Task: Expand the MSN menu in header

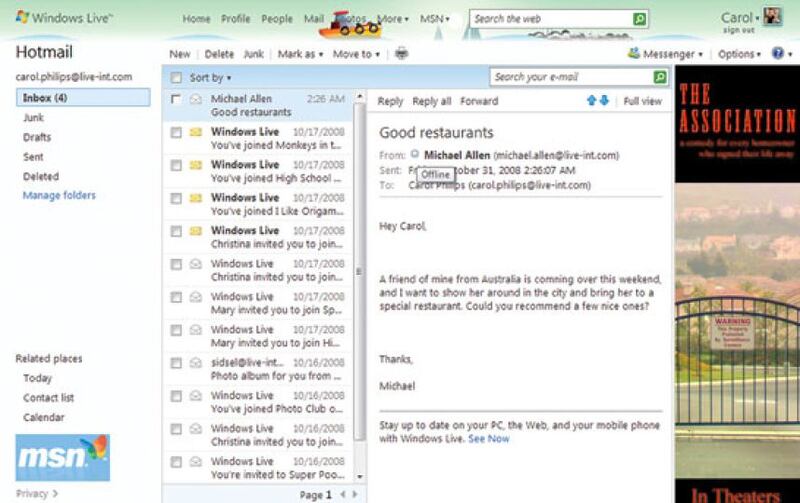Action: 435,19
